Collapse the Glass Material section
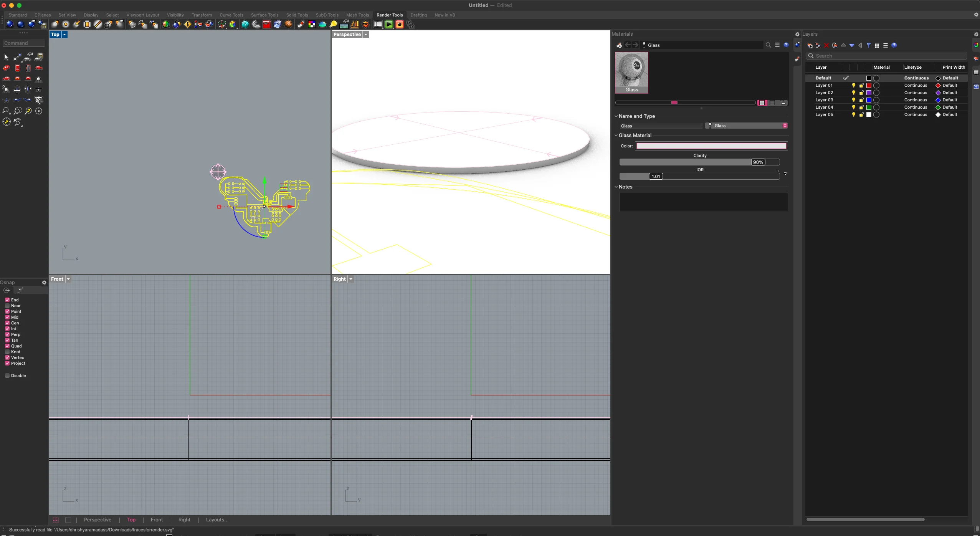This screenshot has height=536, width=980. pos(616,135)
